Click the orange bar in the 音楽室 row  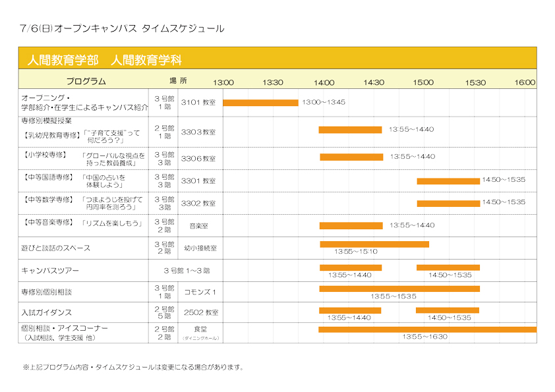[x=351, y=226]
